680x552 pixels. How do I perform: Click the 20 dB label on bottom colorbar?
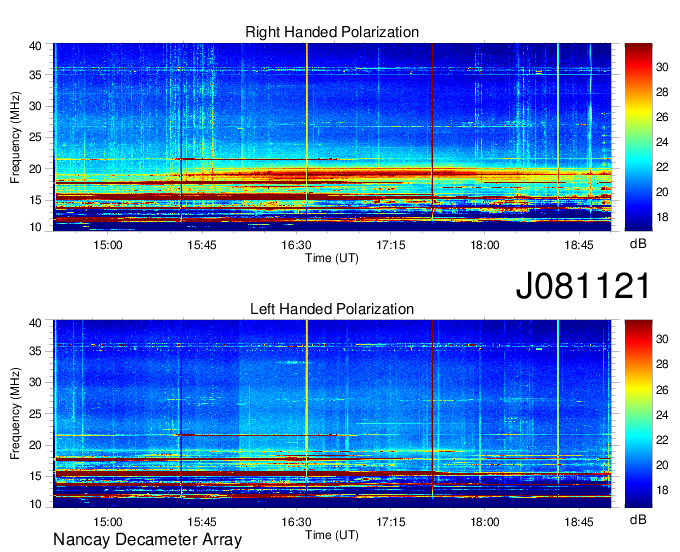(x=662, y=465)
